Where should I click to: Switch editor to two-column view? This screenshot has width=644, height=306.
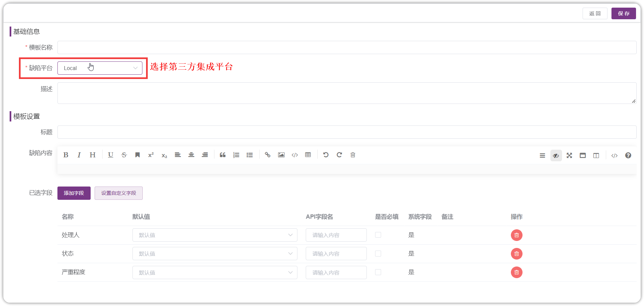coord(596,155)
